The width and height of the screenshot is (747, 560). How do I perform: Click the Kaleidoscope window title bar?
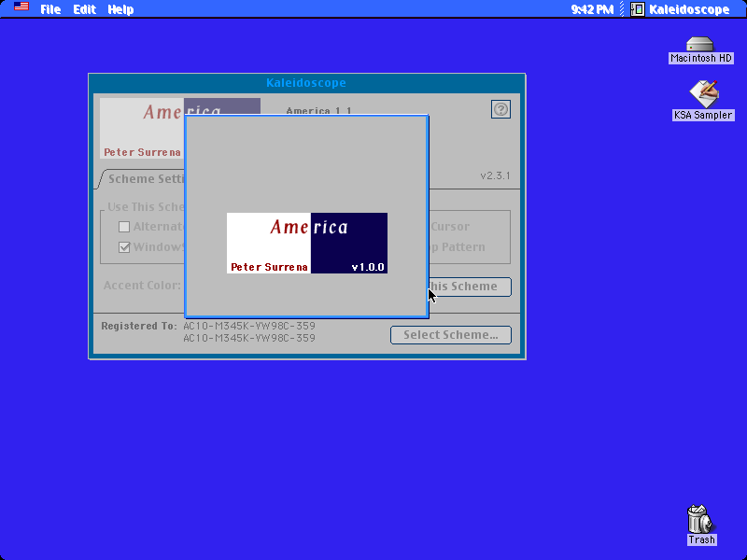pos(307,83)
